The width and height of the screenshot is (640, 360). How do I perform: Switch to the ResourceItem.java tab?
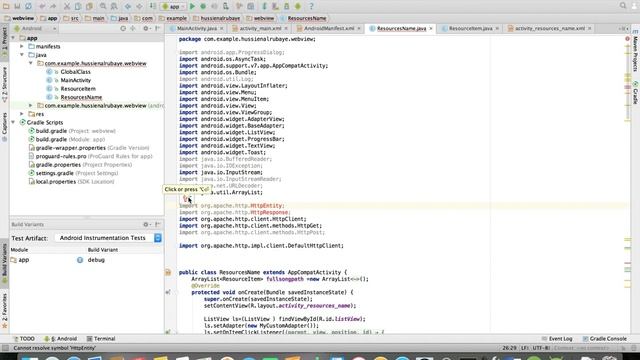[x=470, y=29]
